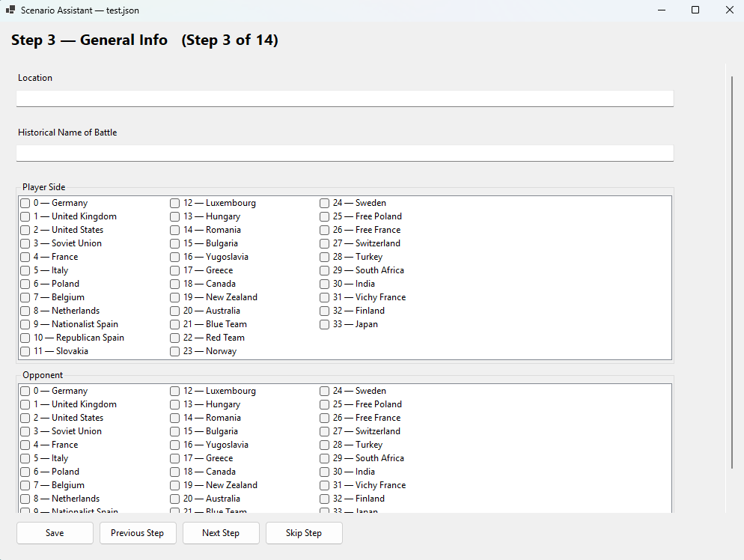
Task: Check Germany in the Opponent list
Action: click(25, 391)
